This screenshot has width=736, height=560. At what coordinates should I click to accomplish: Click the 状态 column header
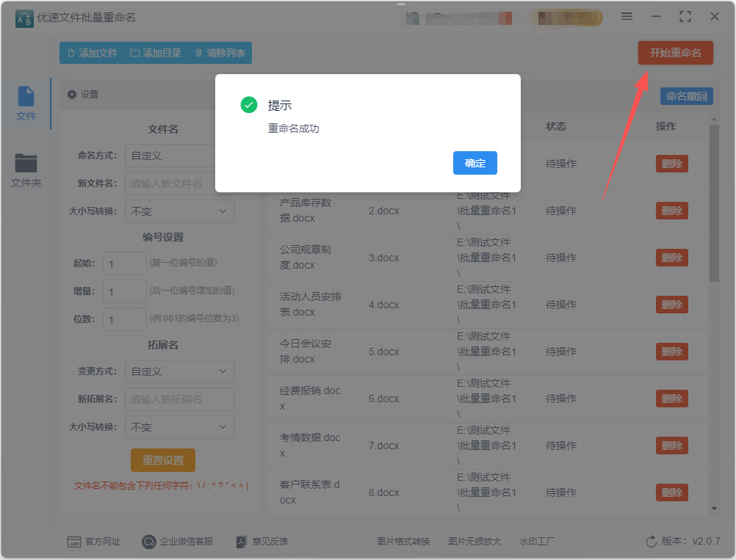pyautogui.click(x=556, y=126)
